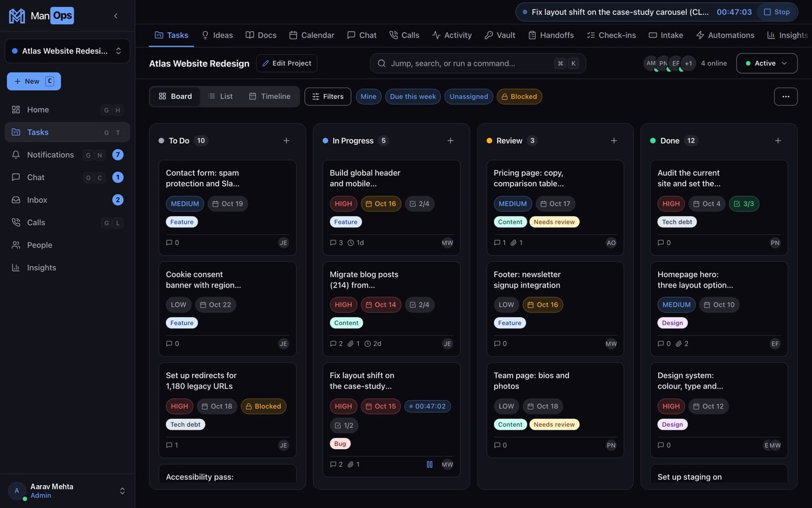Open the Cookie consent banner card
The image size is (812, 508).
pyautogui.click(x=227, y=309)
